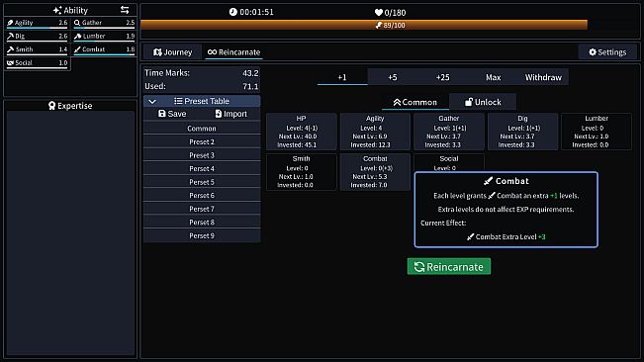Click the Ability sparkle icon

click(x=57, y=10)
